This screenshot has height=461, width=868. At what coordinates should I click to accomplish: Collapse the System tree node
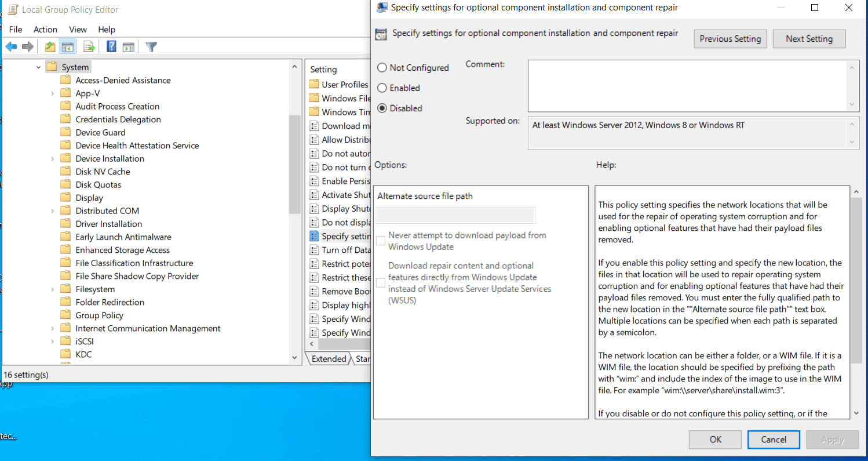38,67
